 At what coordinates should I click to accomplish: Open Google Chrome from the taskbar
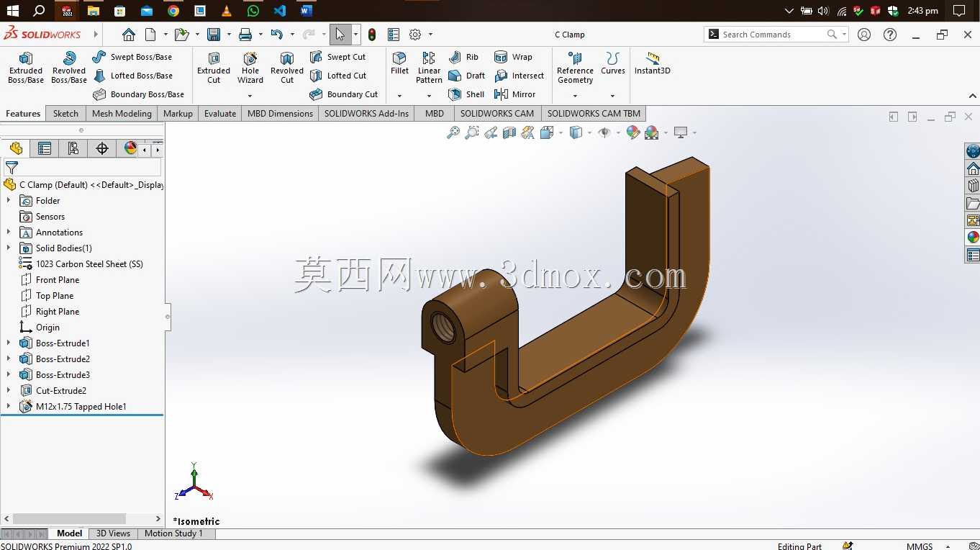pyautogui.click(x=173, y=11)
